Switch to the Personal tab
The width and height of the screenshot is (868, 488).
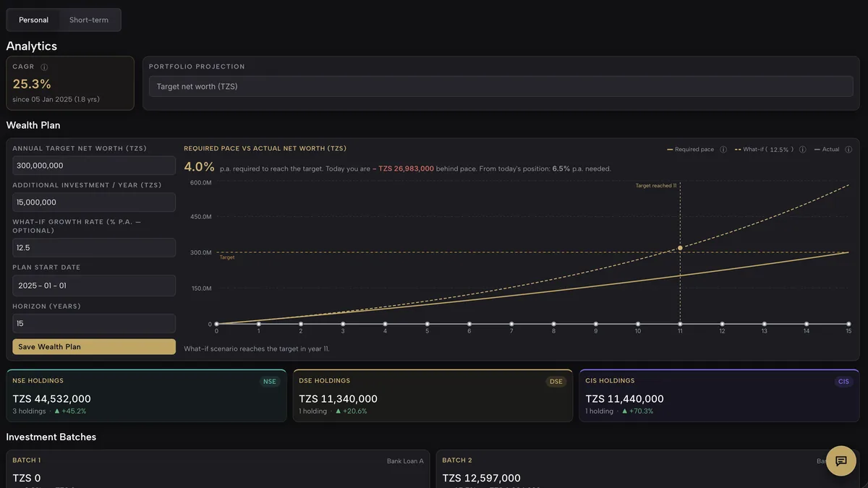pos(33,20)
